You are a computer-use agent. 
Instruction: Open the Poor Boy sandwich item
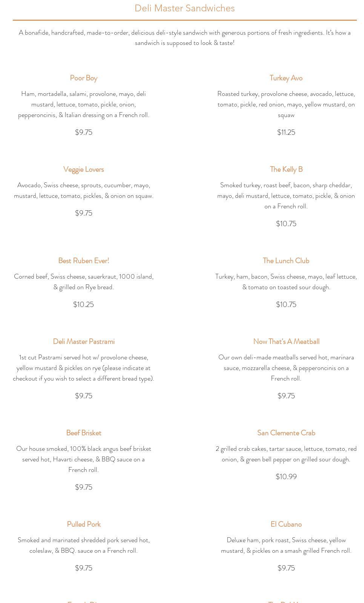(x=84, y=78)
